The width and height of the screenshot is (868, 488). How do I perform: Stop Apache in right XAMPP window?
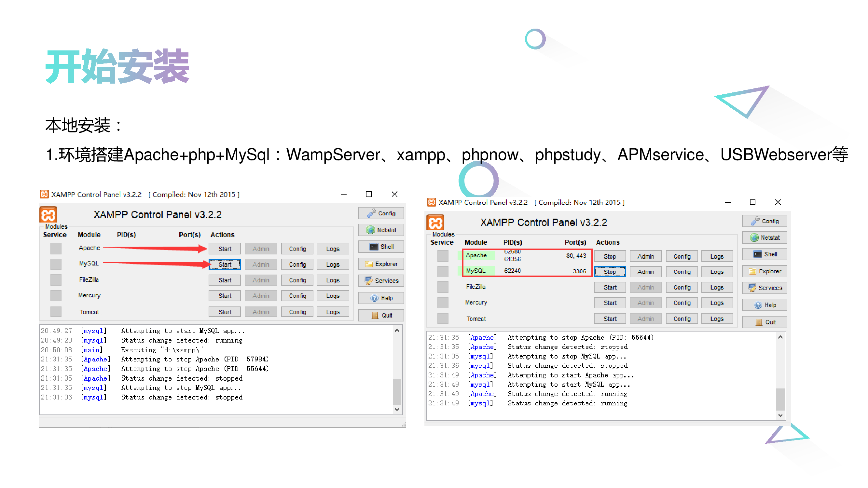[x=610, y=256]
